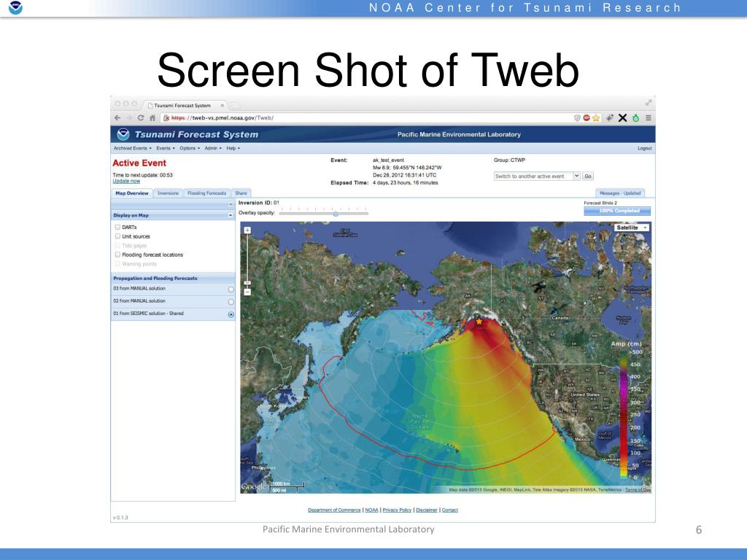Click the green power extension icon
The image size is (747, 560).
635,117
